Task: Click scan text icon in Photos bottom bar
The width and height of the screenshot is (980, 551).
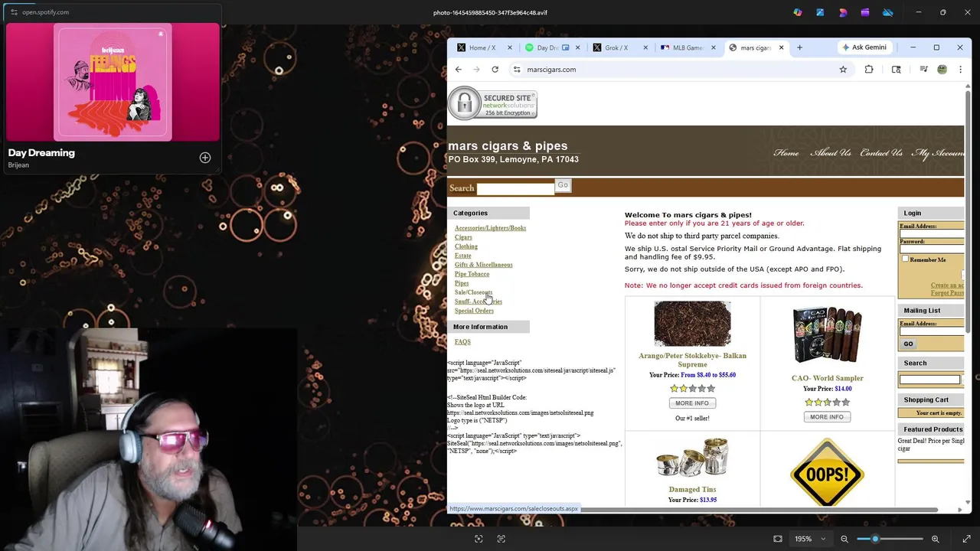Action: [x=501, y=539]
